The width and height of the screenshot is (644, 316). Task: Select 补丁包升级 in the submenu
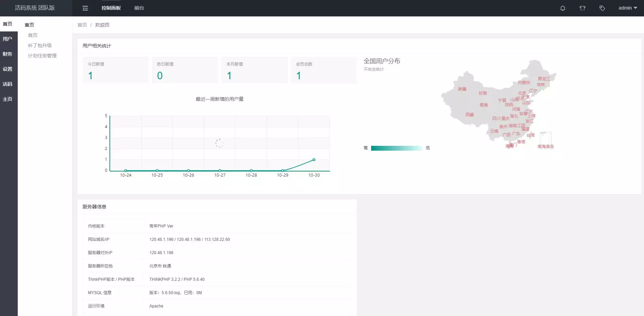[40, 45]
